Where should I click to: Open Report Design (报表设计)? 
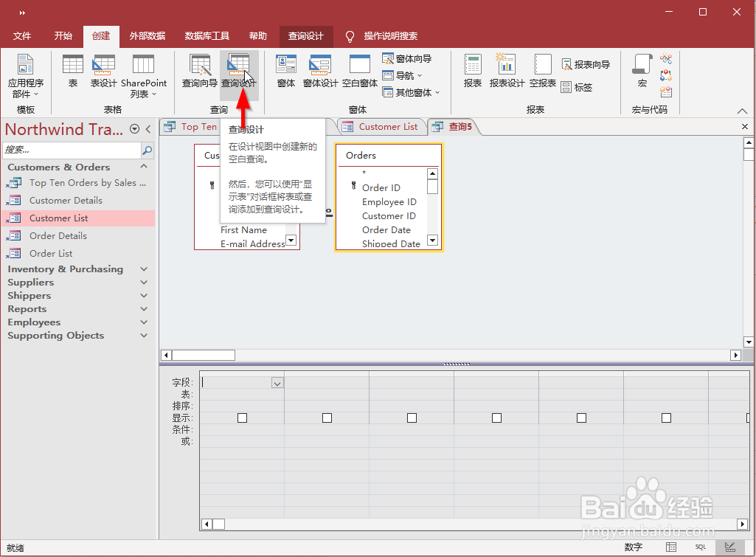click(x=507, y=71)
